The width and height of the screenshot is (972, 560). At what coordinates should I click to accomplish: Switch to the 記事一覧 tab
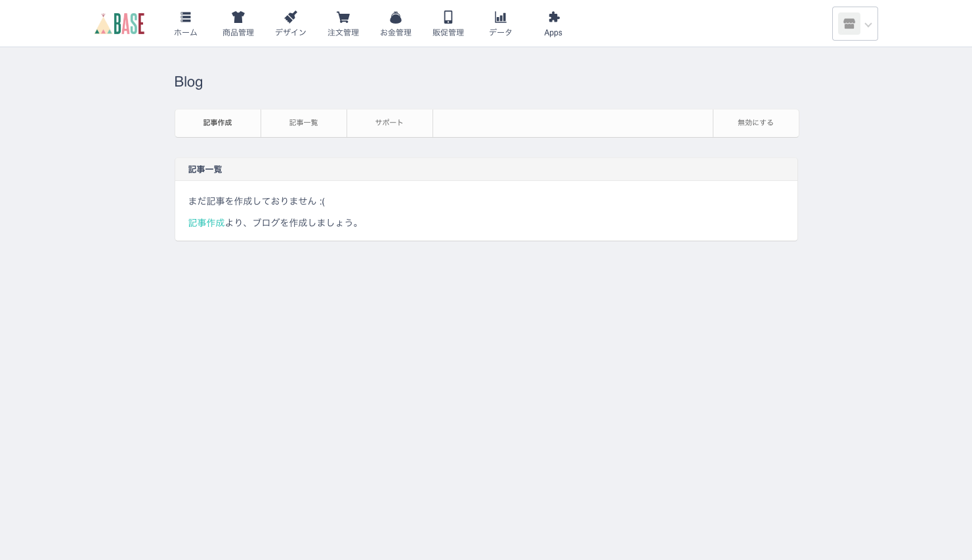304,123
